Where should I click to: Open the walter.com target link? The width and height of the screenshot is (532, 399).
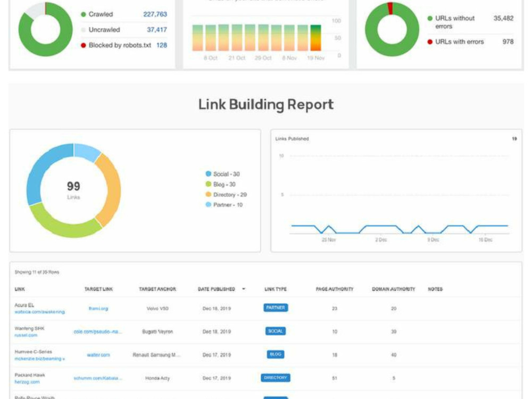pyautogui.click(x=98, y=355)
